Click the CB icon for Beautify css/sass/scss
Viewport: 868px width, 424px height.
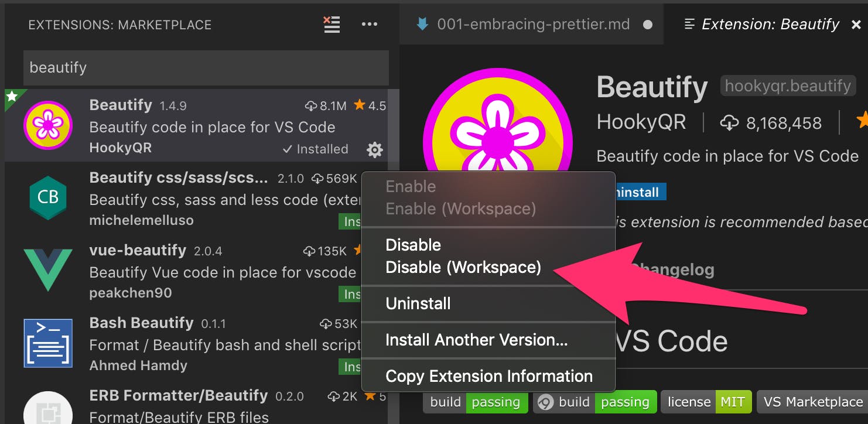[x=48, y=197]
